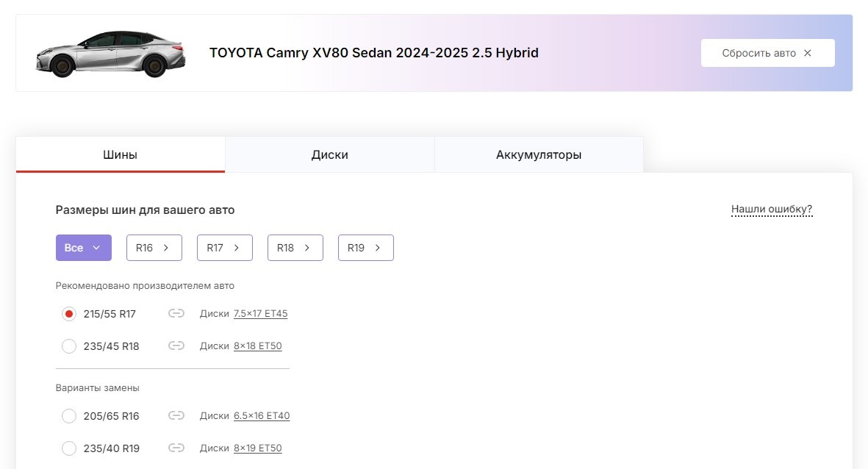Viewport: 868px width, 469px height.
Task: Open the Все sizes dropdown
Action: tap(84, 248)
